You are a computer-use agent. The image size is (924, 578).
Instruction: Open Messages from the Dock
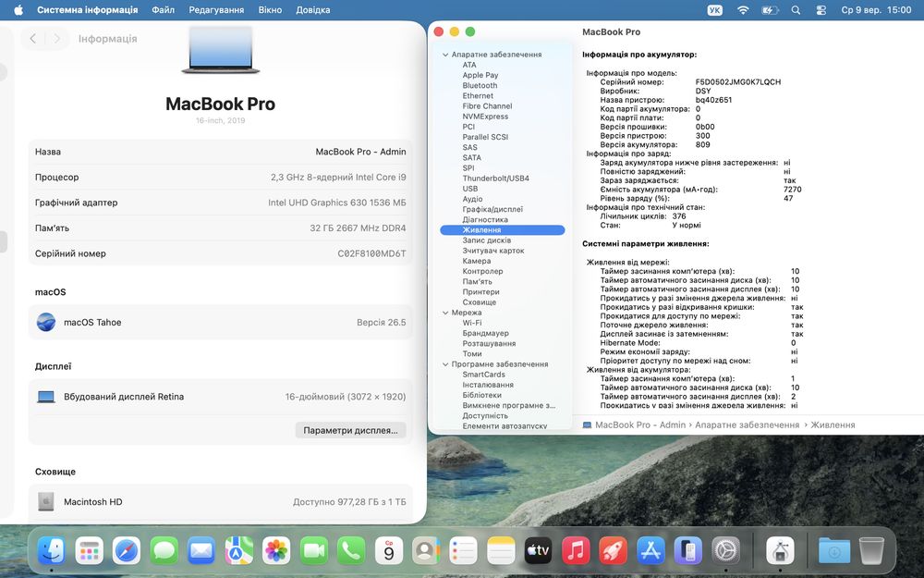[x=164, y=551]
